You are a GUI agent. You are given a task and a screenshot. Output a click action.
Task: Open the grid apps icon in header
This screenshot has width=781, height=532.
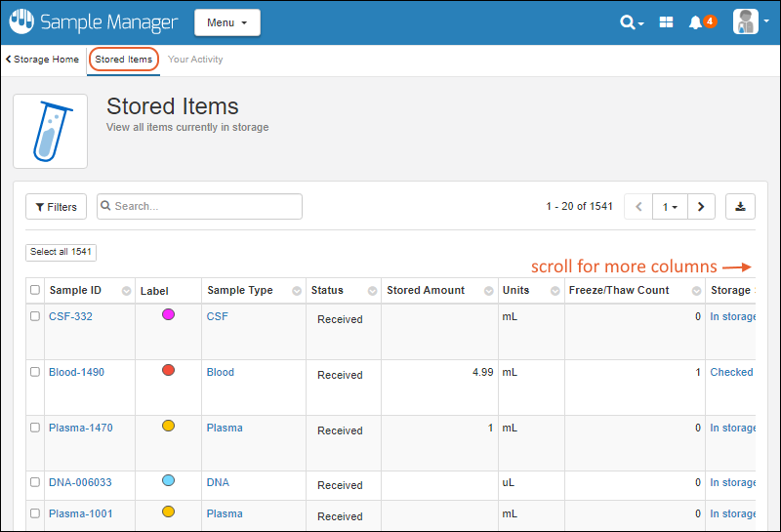pos(667,22)
